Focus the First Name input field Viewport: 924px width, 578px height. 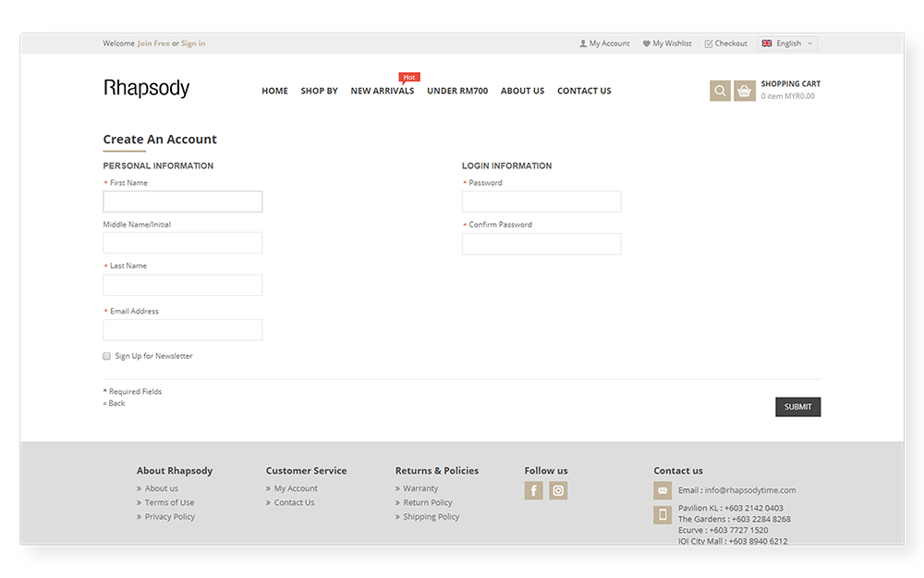(x=183, y=202)
